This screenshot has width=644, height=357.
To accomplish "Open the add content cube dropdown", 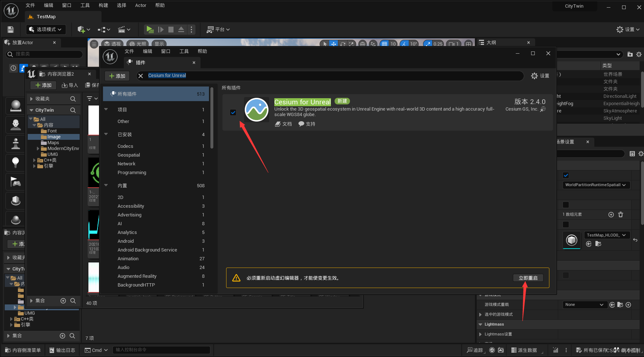I will pyautogui.click(x=84, y=30).
